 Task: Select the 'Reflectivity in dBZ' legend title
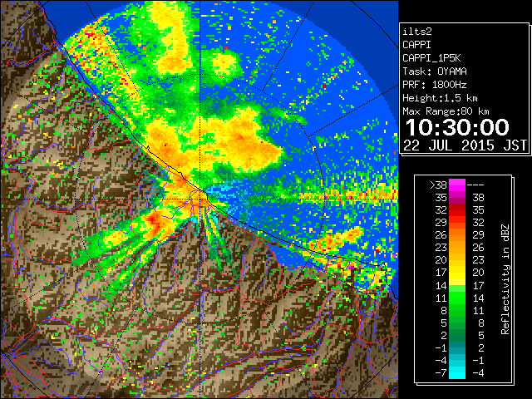coord(505,279)
